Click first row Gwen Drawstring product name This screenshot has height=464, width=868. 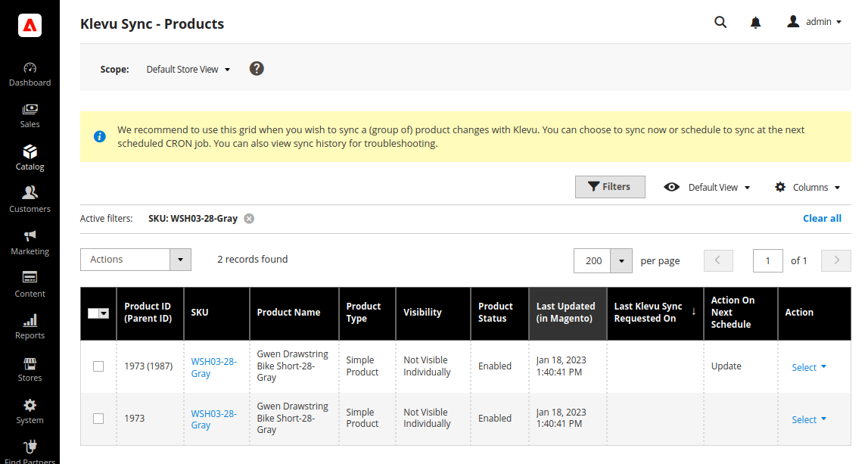292,366
